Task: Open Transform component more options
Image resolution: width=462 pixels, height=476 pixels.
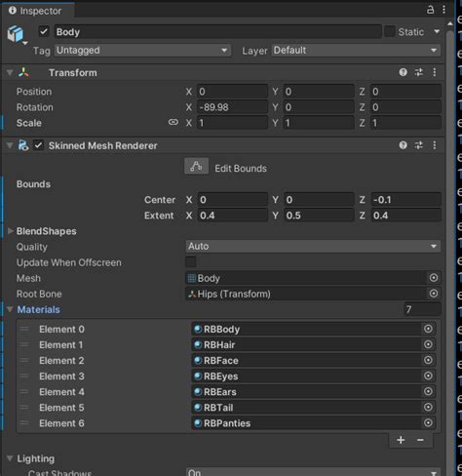Action: [435, 72]
